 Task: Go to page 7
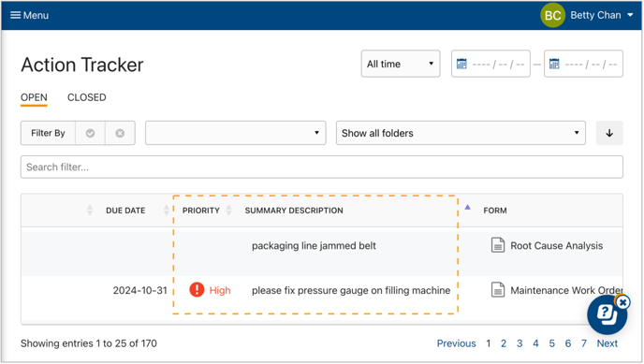[x=584, y=343]
